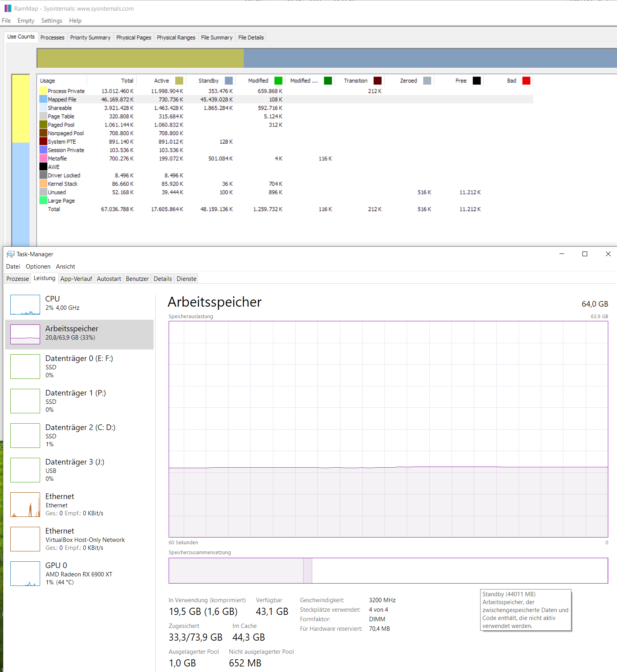
Task: Minimize the Task-Manager window
Action: (x=562, y=254)
